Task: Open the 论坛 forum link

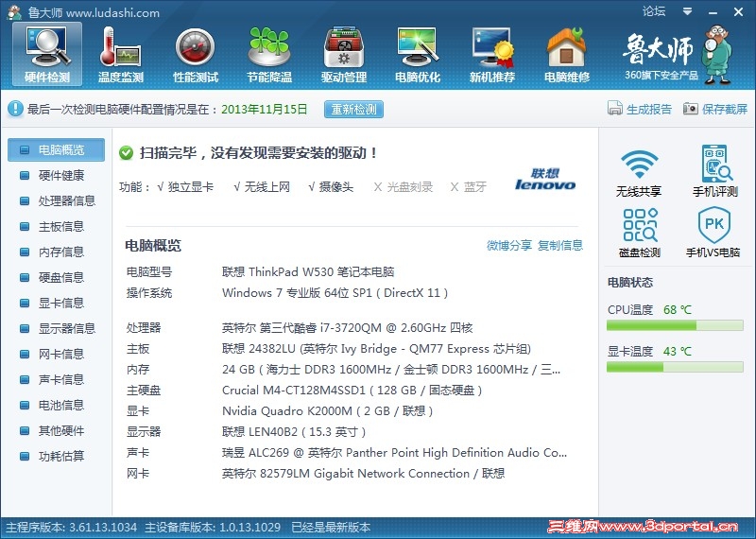Action: click(654, 11)
